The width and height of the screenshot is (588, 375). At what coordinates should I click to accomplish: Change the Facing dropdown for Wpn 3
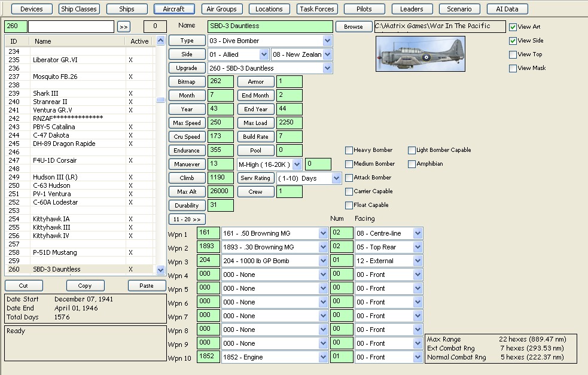coord(417,260)
